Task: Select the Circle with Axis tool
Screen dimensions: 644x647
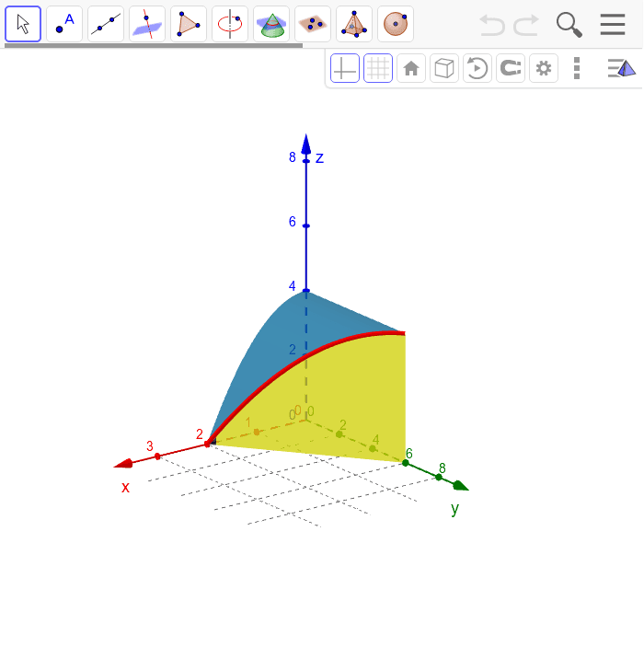Action: tap(230, 24)
